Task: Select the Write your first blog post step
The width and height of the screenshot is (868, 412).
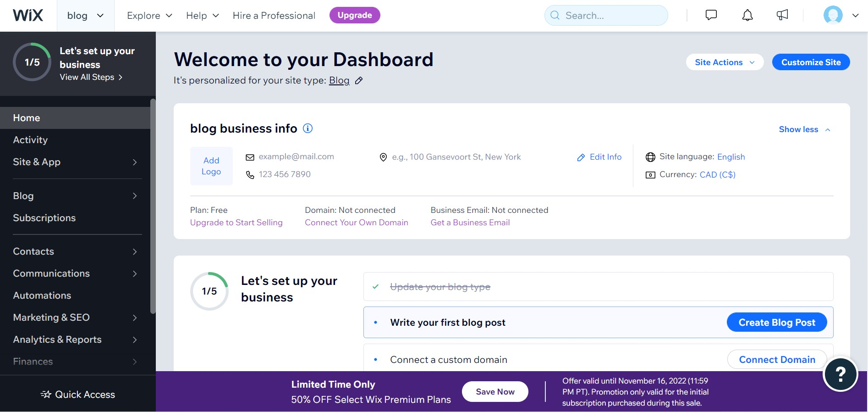Action: [598, 323]
